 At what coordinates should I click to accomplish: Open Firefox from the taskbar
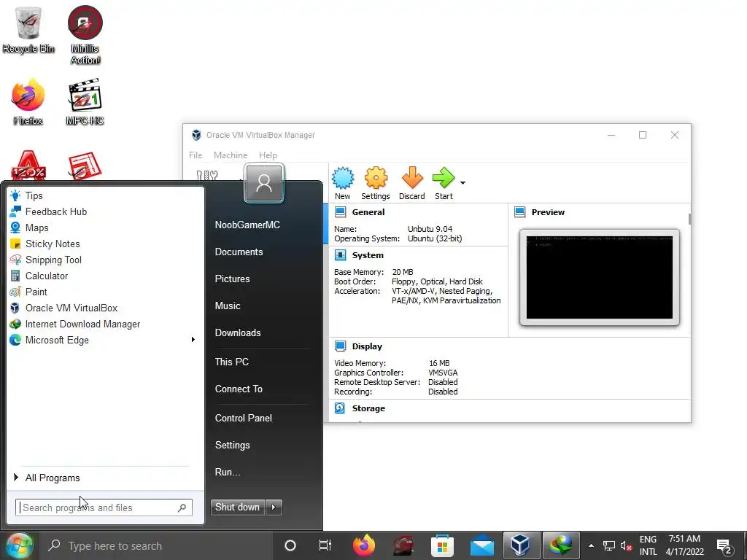point(364,545)
